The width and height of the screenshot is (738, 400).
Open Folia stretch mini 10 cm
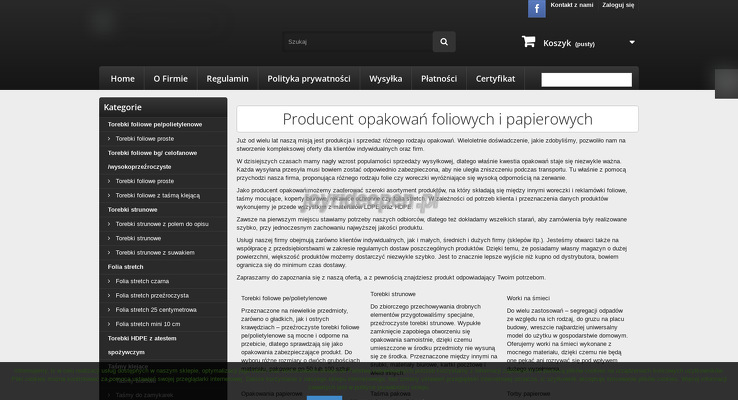tap(148, 324)
